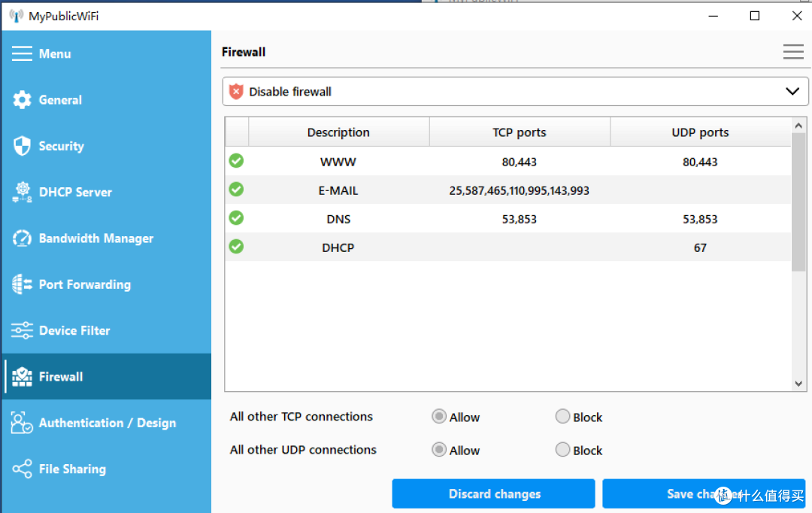Open the Authentication / Design menu entry

(106, 423)
